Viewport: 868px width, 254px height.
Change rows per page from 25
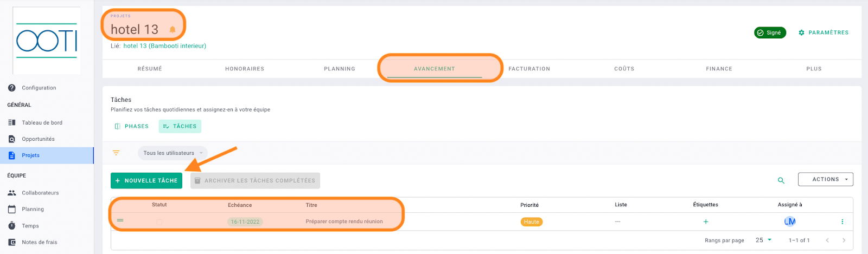click(x=763, y=240)
